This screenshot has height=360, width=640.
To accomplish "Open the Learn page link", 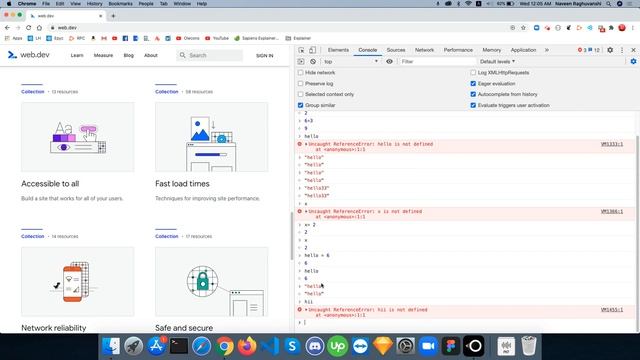I will tap(77, 55).
